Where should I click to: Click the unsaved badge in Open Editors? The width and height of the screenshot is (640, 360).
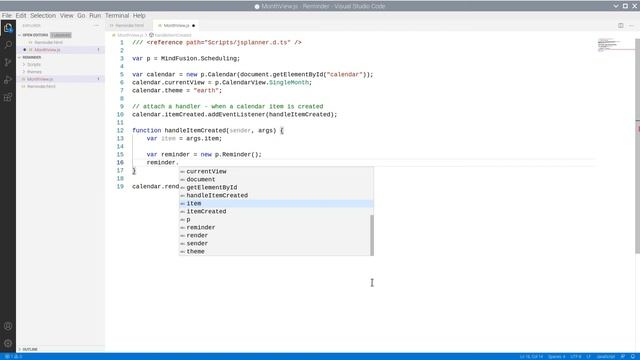click(x=61, y=35)
